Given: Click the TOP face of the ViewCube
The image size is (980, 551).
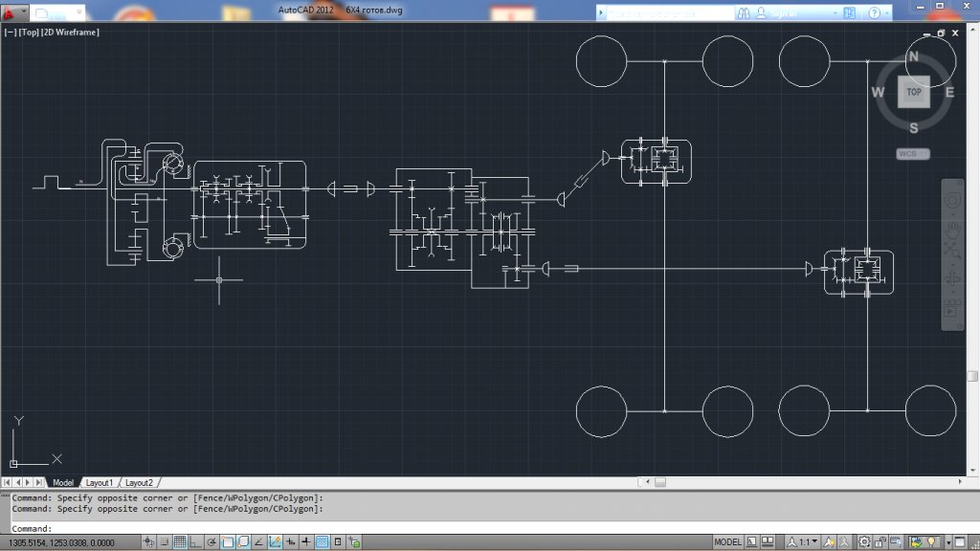Looking at the screenshot, I should pyautogui.click(x=913, y=92).
